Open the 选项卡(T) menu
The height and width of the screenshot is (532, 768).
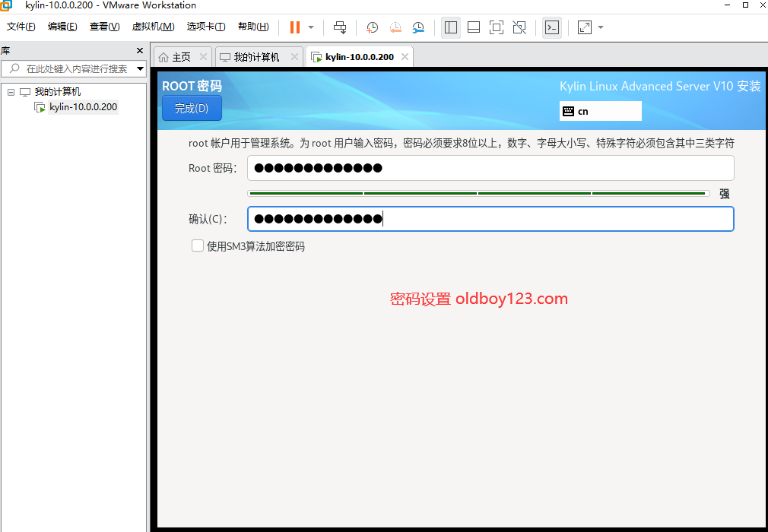click(206, 27)
